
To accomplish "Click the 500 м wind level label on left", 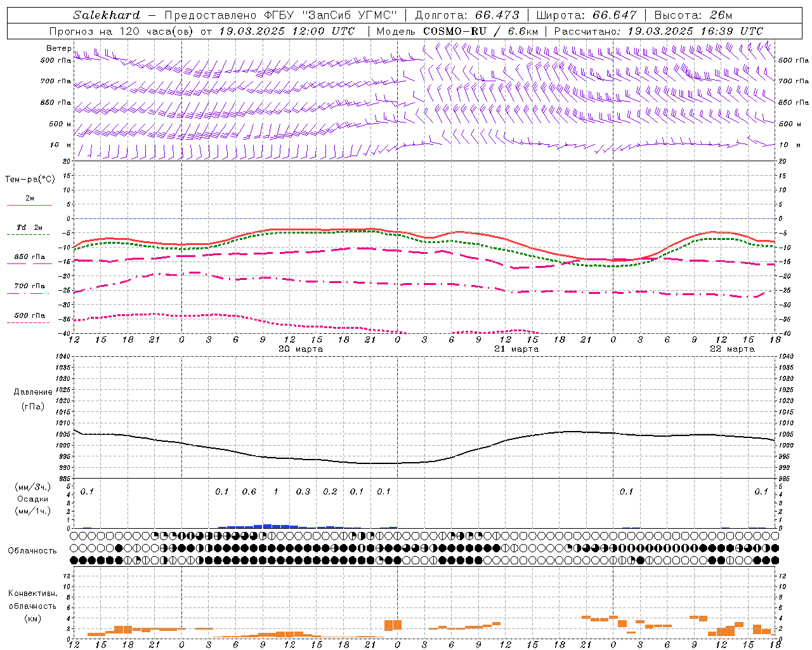I will (60, 124).
